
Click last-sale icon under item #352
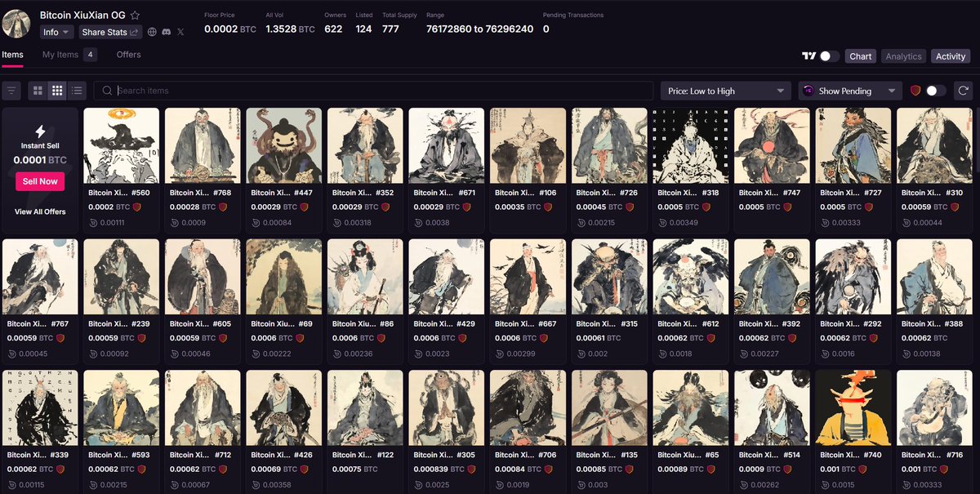coord(338,223)
